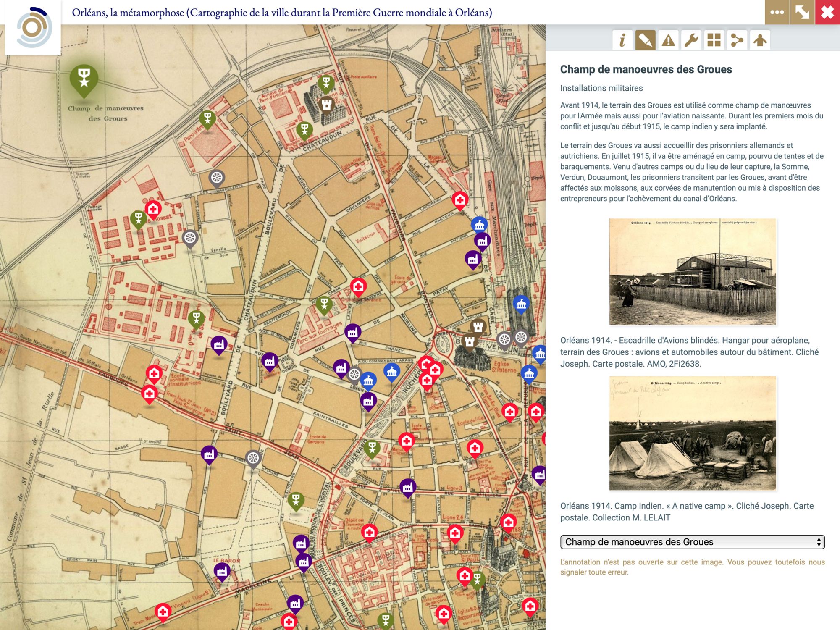Screen dimensions: 840x630
Task: Open the share nodes tab
Action: [737, 40]
